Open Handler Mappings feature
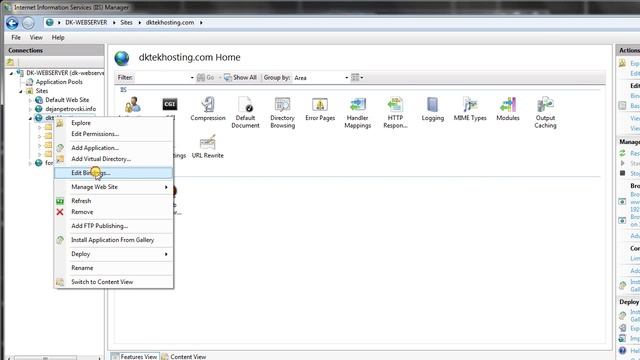This screenshot has height=360, width=640. tap(358, 113)
